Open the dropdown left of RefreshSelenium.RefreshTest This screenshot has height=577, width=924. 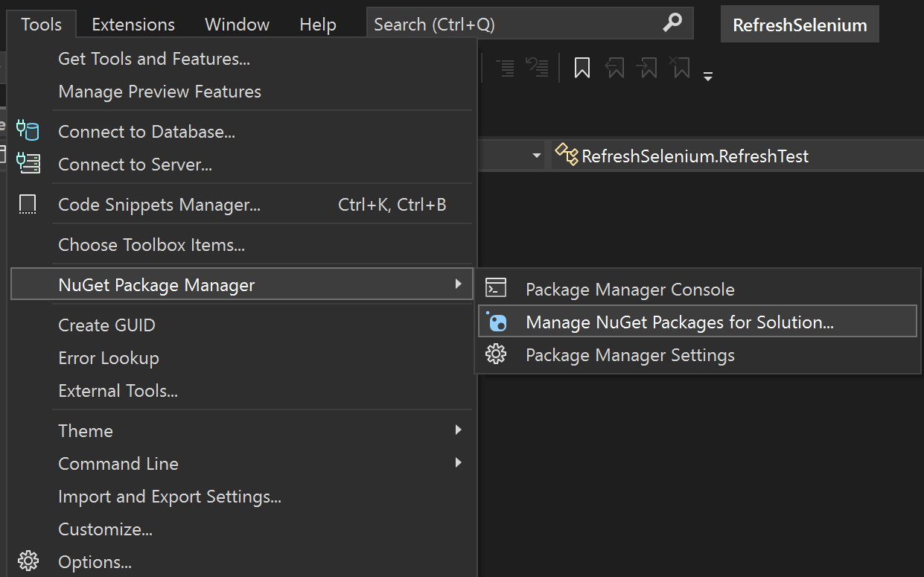[x=537, y=156]
